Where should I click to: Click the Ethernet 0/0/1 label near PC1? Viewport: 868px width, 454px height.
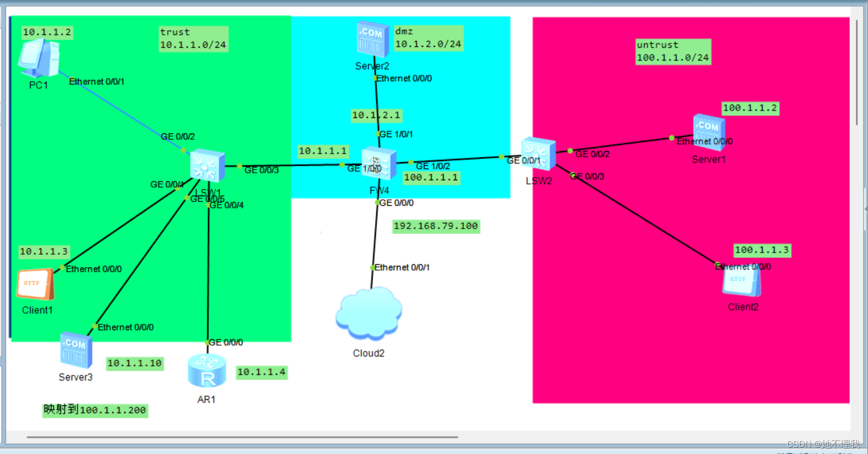(97, 82)
